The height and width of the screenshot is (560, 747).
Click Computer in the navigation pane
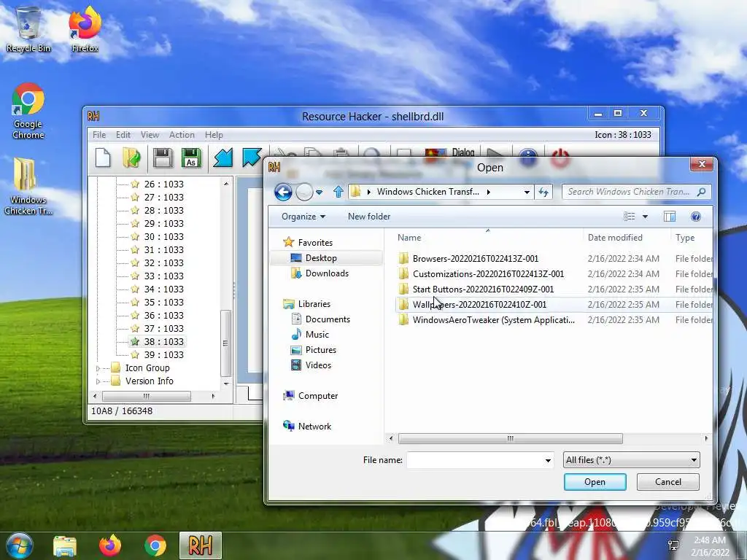(x=318, y=396)
